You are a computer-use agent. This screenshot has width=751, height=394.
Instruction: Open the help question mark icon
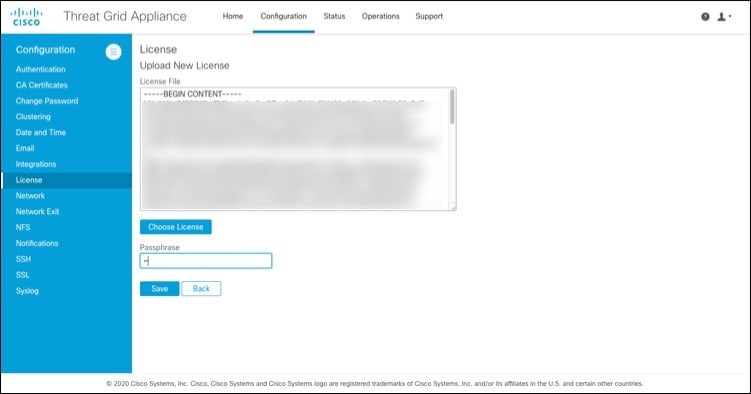[705, 17]
